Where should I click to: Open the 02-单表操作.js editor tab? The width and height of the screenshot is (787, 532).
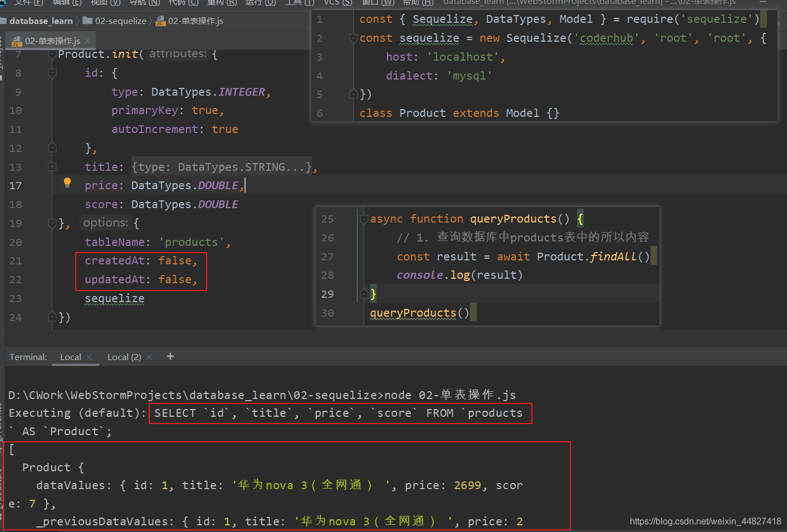coord(52,41)
